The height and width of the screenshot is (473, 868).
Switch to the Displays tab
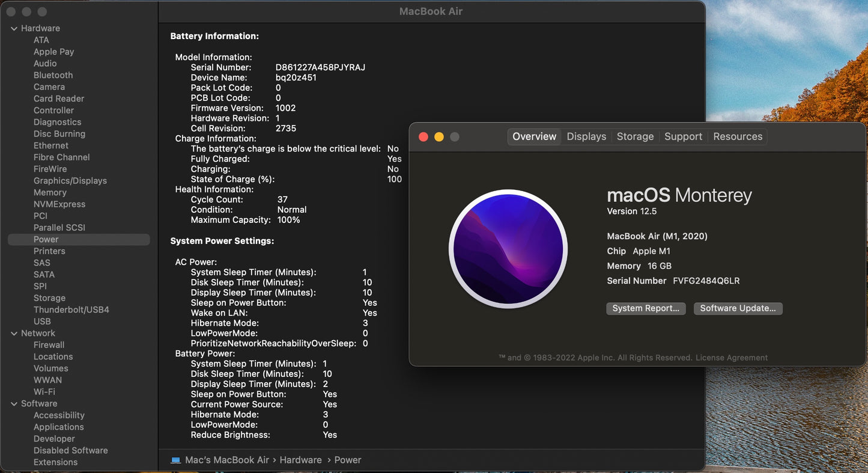coord(586,136)
